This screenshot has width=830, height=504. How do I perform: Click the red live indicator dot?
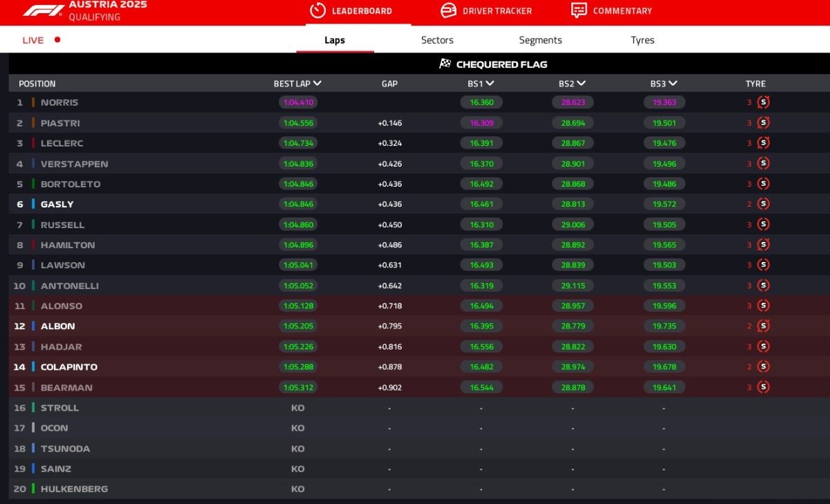tap(57, 40)
